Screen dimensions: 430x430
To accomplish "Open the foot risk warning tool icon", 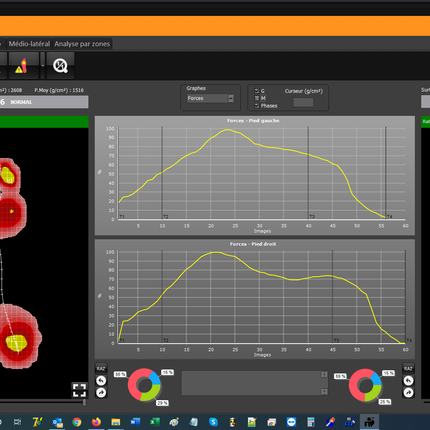I will click(x=23, y=65).
